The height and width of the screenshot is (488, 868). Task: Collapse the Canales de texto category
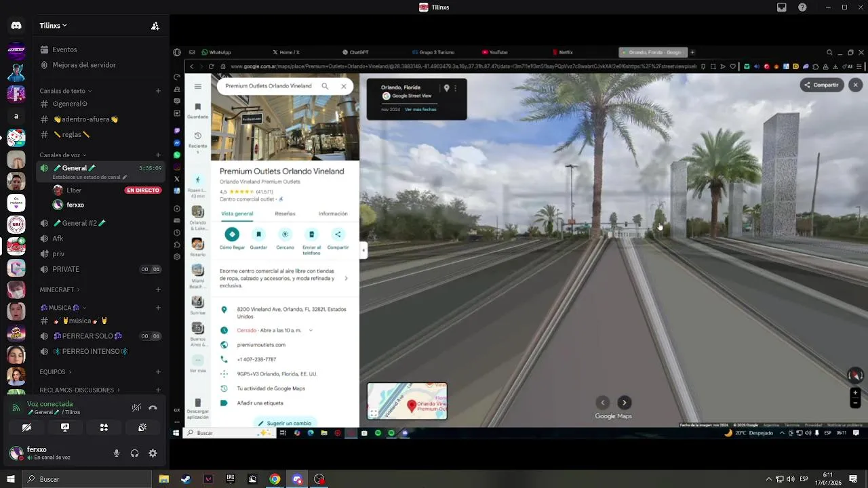point(66,91)
